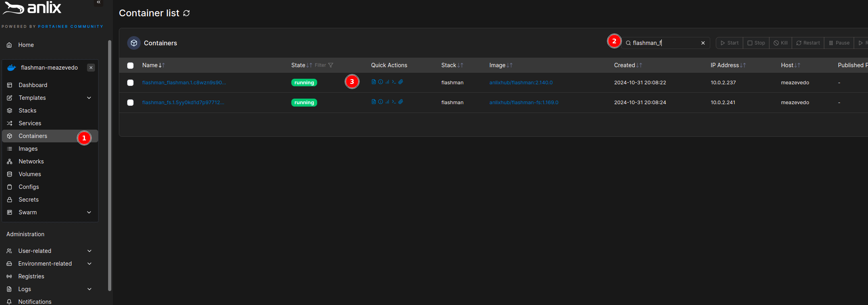This screenshot has width=868, height=305.
Task: Click running badge of flashman_fs.1 row
Action: pos(304,103)
